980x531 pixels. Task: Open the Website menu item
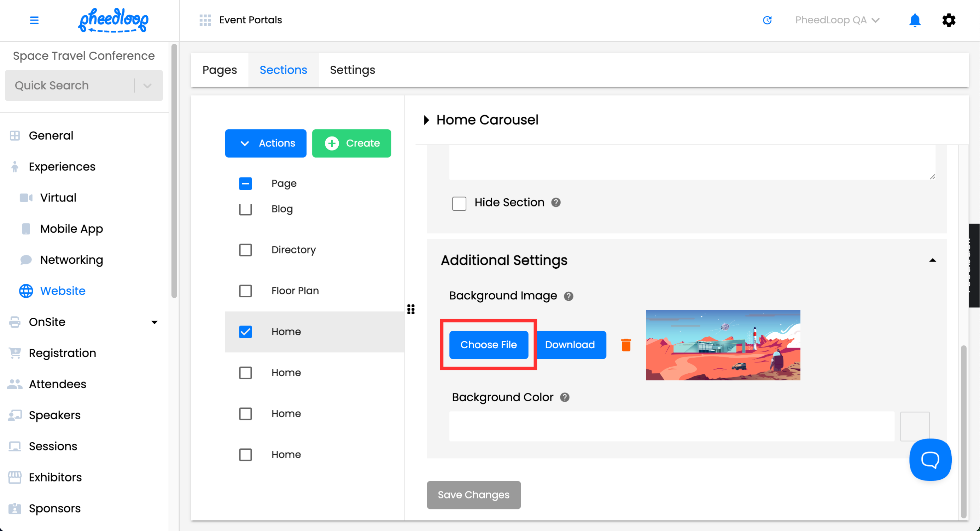(x=63, y=291)
